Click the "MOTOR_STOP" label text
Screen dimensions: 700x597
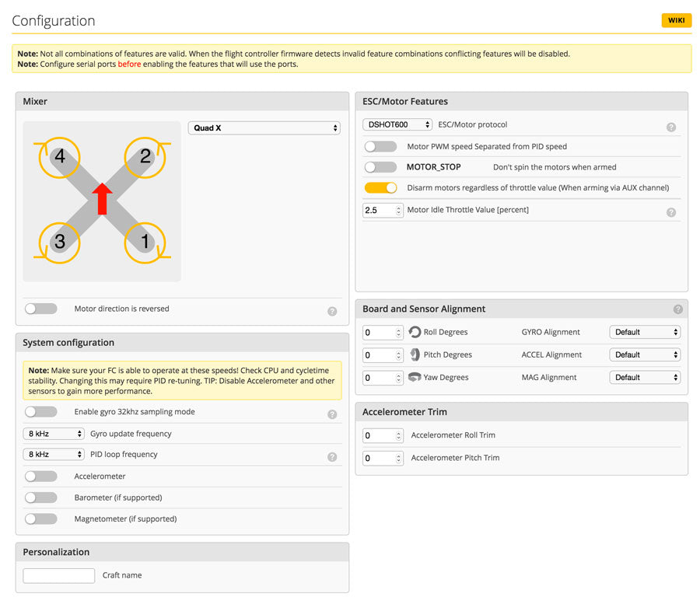tap(433, 167)
